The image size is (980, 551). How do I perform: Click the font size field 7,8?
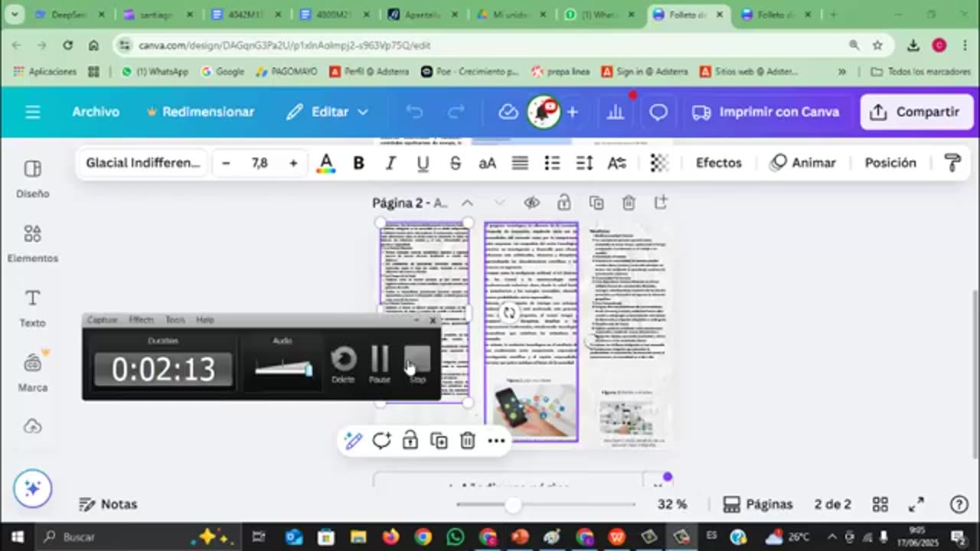point(260,162)
